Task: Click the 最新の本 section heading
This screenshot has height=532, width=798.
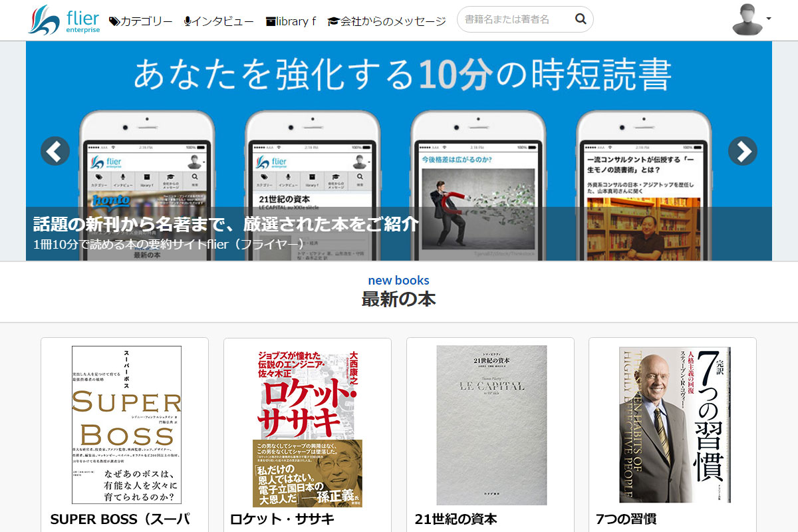Action: click(x=399, y=299)
